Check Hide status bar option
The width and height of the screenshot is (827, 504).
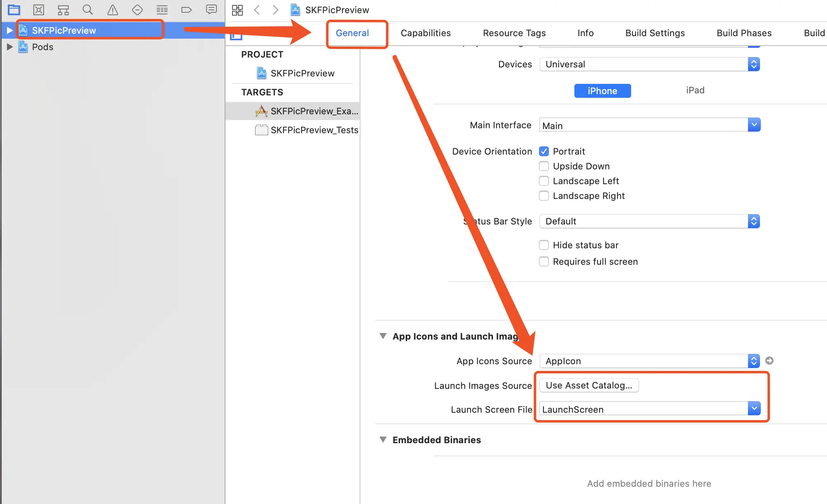point(544,245)
